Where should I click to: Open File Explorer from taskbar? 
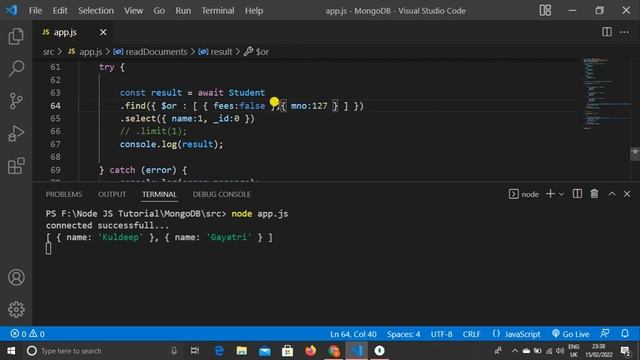tap(242, 351)
